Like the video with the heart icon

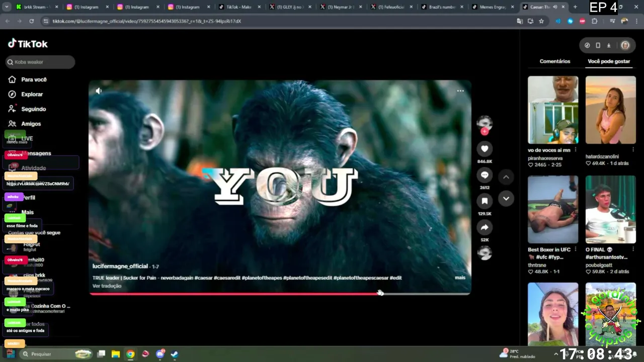[x=485, y=149]
